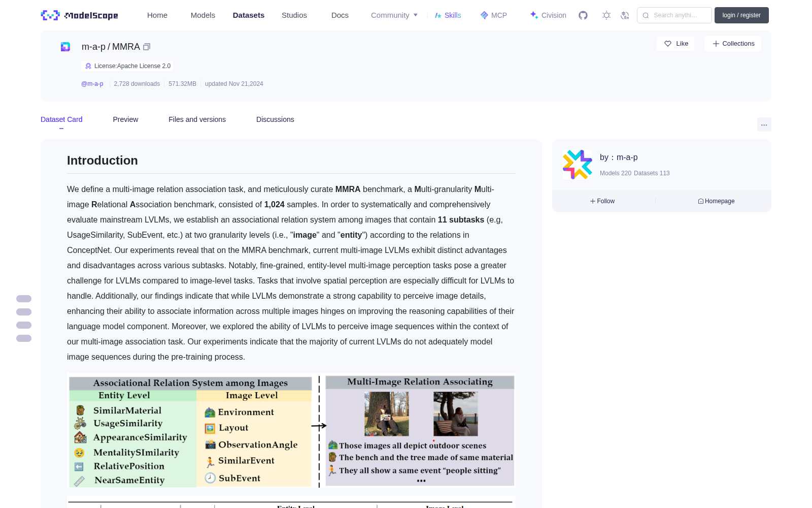Switch language with the translate icon
Image resolution: width=812 pixels, height=508 pixels.
(625, 15)
